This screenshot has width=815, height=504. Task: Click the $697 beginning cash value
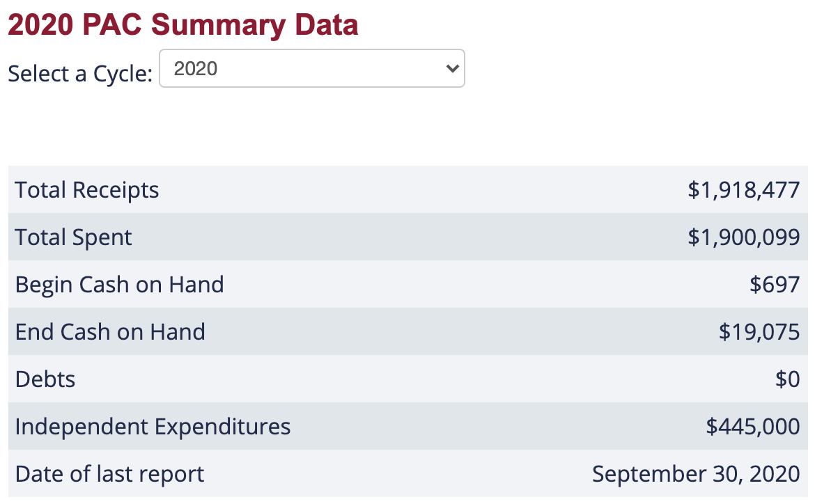pyautogui.click(x=775, y=284)
